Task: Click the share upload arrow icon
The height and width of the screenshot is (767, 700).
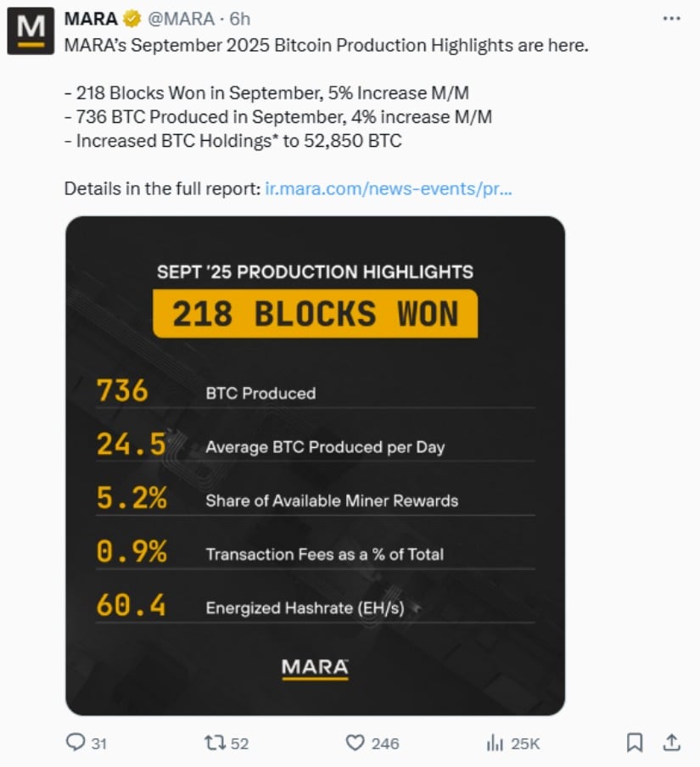Action: (x=671, y=742)
